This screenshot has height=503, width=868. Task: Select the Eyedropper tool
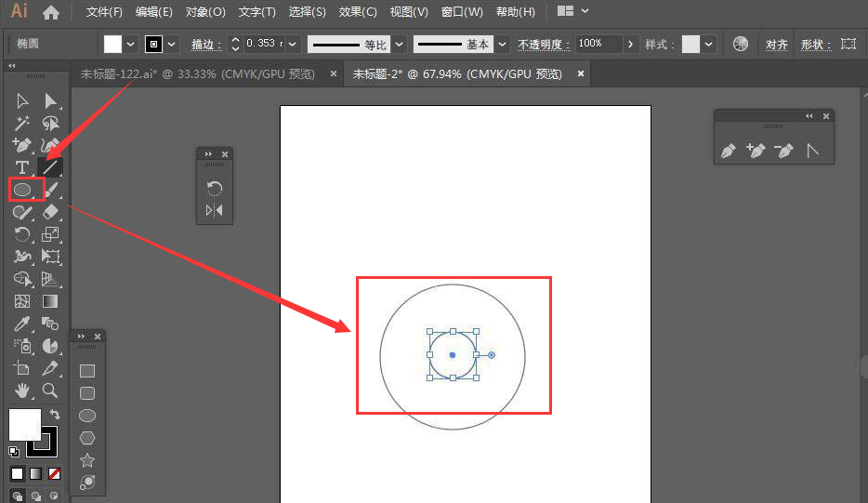click(22, 324)
